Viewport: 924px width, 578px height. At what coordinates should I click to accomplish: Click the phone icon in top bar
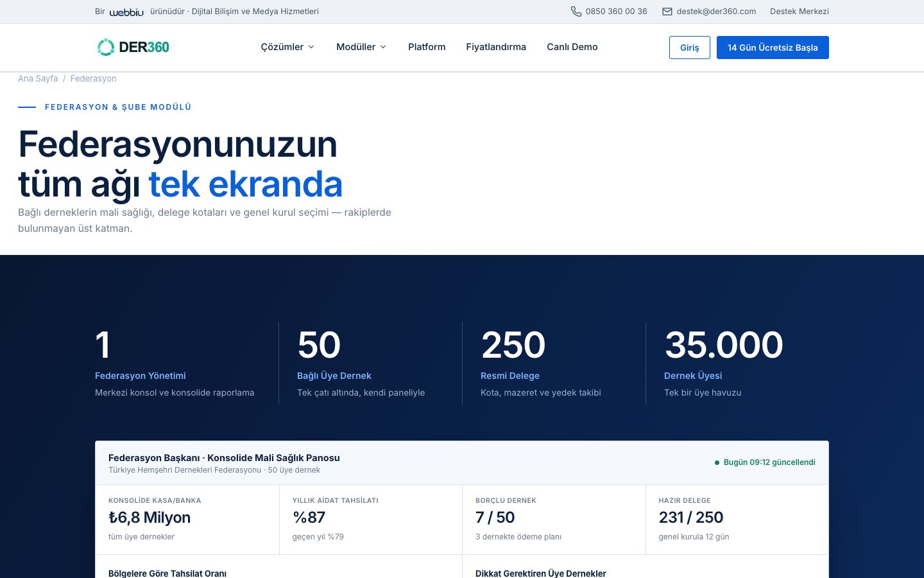coord(576,12)
